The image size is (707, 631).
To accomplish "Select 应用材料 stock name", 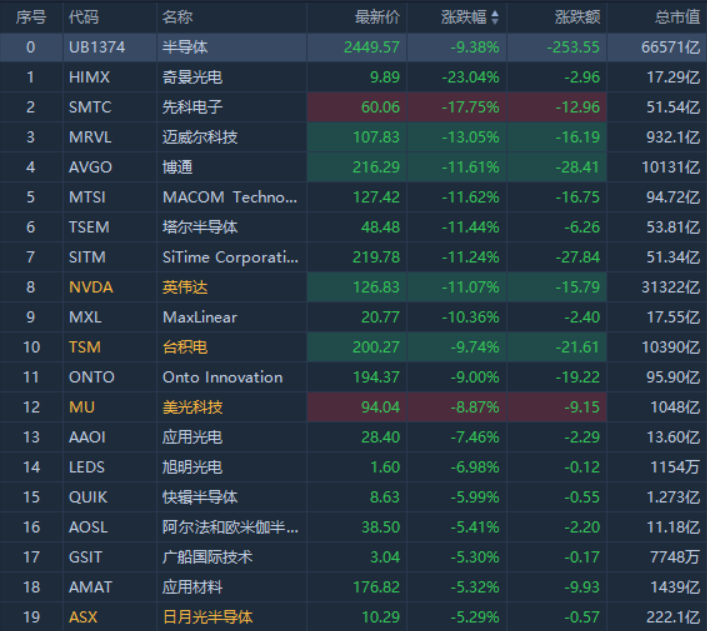I will click(x=192, y=587).
